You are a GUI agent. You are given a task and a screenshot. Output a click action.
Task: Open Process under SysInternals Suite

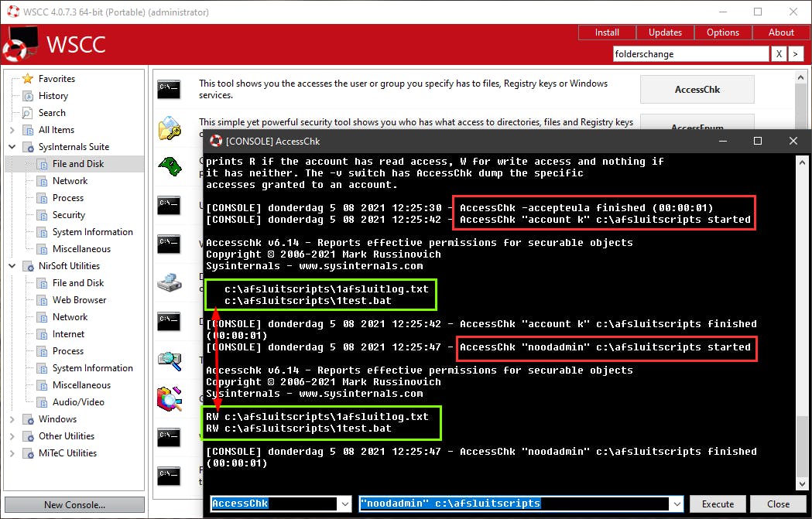[x=68, y=198]
